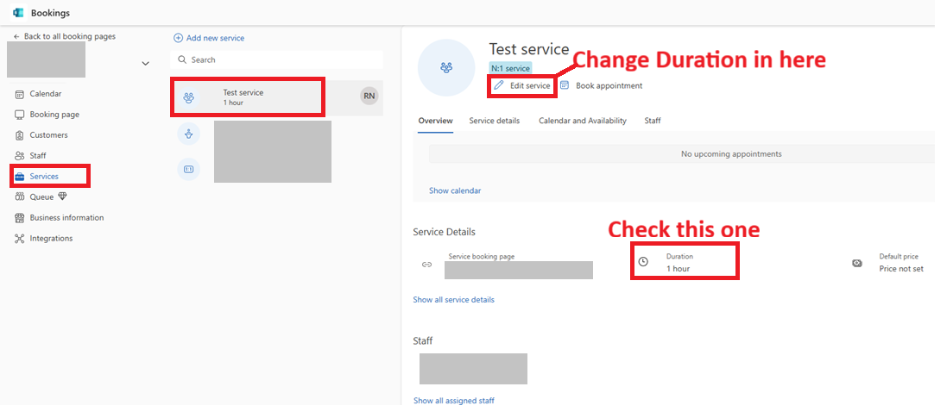Click the Staff people icon in sidebar
Image resolution: width=936 pixels, height=418 pixels.
(x=19, y=156)
